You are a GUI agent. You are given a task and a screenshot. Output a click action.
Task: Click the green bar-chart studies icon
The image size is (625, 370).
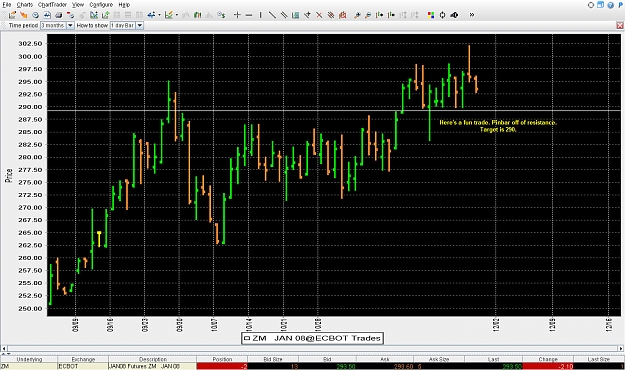(197, 15)
